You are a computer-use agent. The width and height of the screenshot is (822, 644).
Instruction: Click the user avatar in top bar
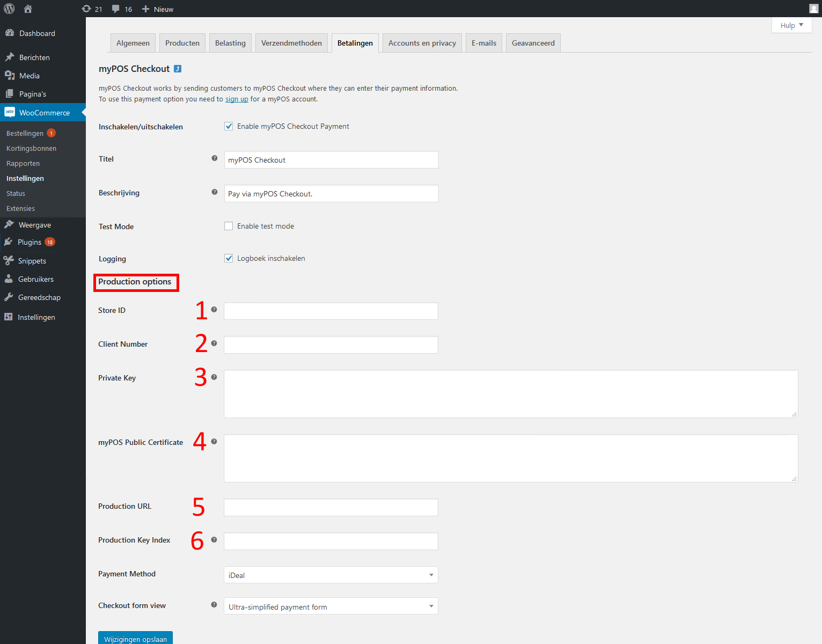pyautogui.click(x=813, y=9)
